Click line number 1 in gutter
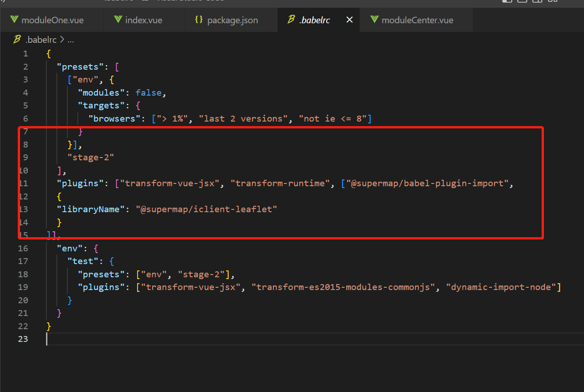The width and height of the screenshot is (584, 392). pyautogui.click(x=26, y=54)
